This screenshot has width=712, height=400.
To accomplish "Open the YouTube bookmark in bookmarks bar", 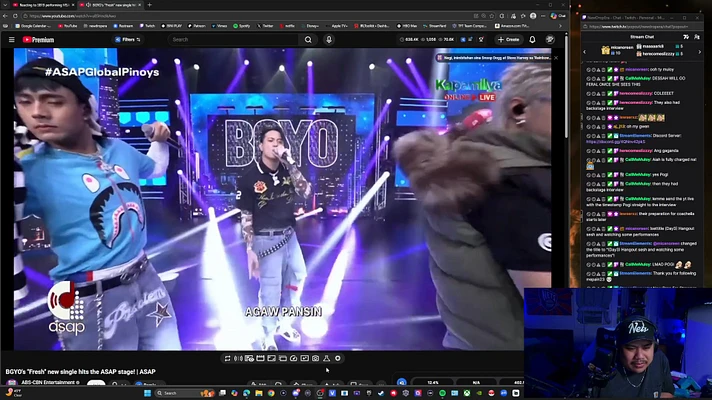I will coord(67,26).
